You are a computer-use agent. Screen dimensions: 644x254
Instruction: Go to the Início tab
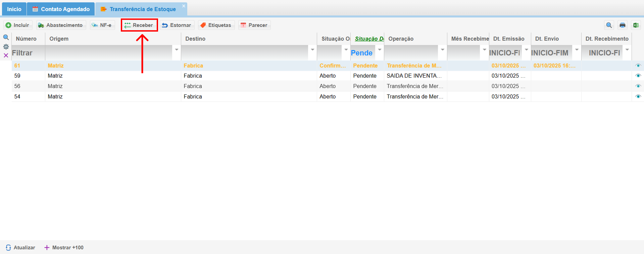(x=14, y=9)
